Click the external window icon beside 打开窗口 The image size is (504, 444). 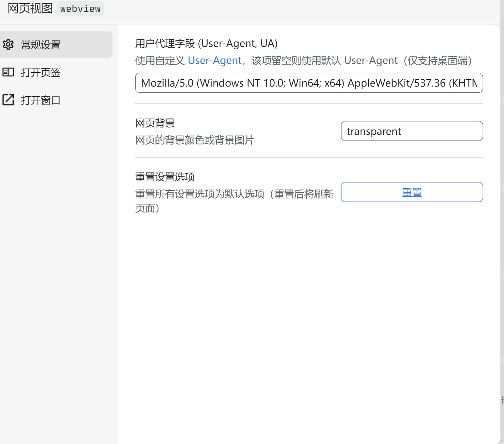tap(8, 100)
